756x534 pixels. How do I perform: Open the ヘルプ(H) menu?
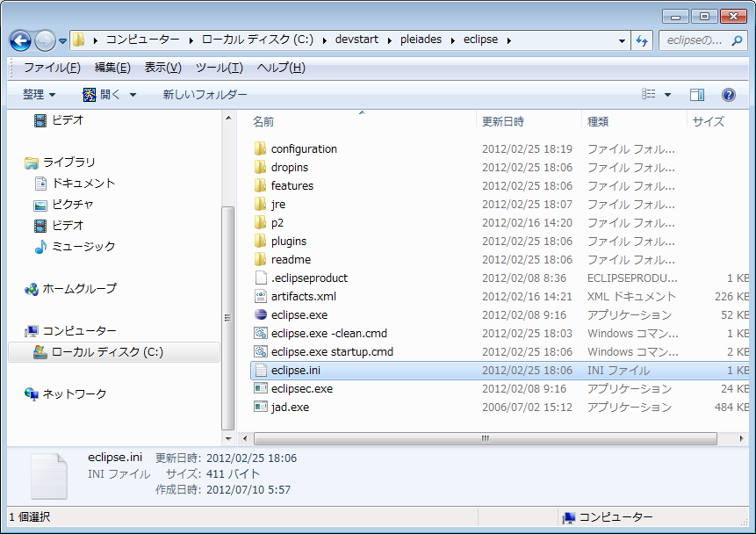click(281, 68)
